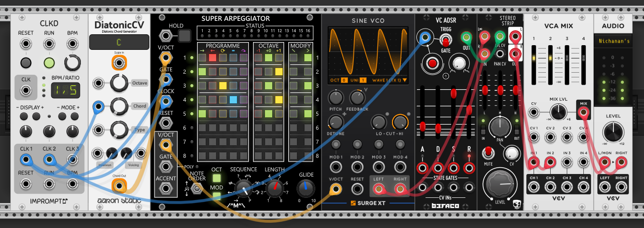Viewport: 644px width, 228px height.
Task: Click the VCA MIX CH 4 output jack
Action: click(583, 188)
